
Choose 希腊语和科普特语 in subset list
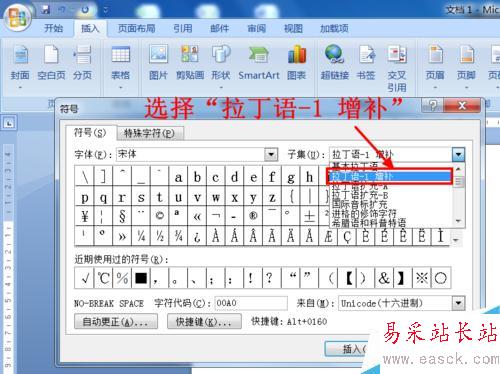(390, 223)
